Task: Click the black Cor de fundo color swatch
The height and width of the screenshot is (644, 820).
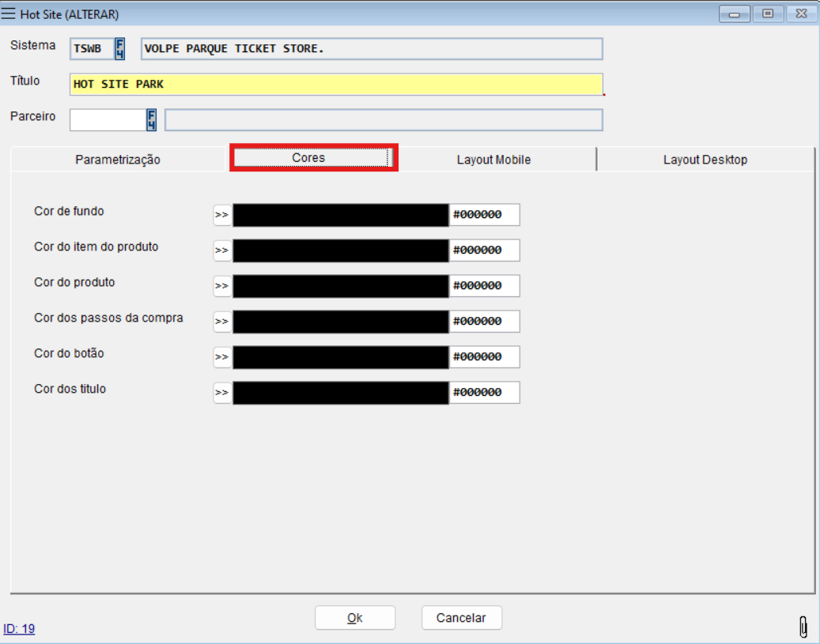Action: point(341,215)
